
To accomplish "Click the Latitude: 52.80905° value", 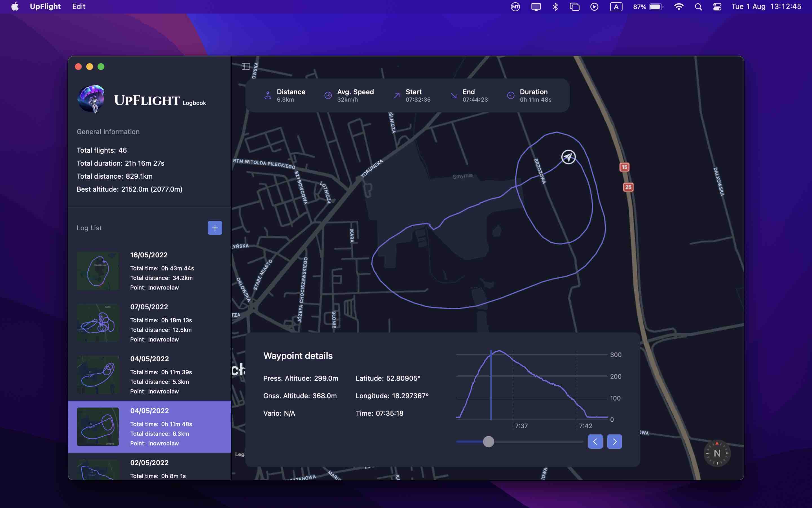I will tap(388, 378).
